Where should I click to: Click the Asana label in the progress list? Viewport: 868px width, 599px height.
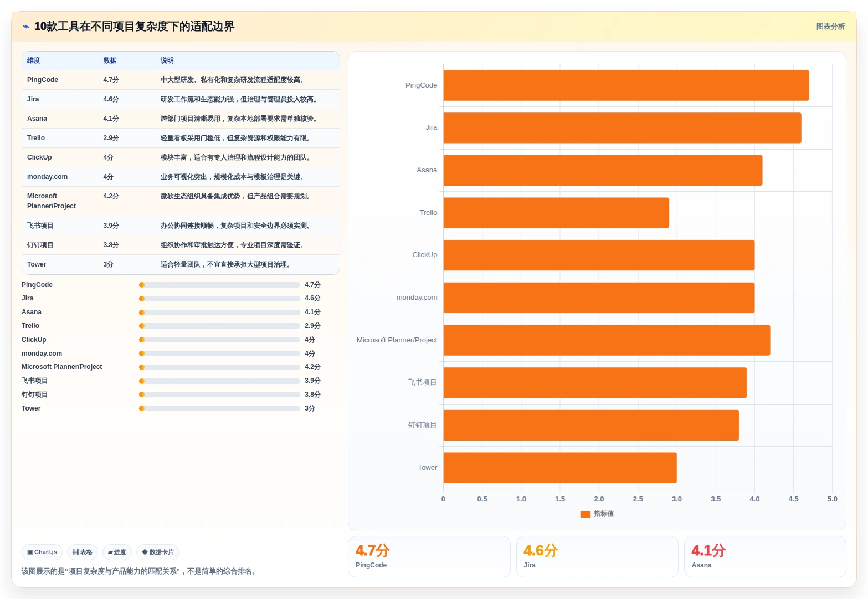(32, 312)
